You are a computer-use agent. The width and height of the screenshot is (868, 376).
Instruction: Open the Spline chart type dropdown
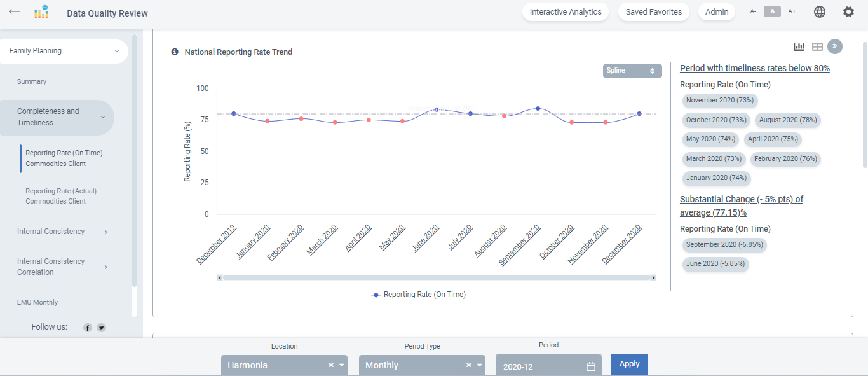pyautogui.click(x=632, y=71)
